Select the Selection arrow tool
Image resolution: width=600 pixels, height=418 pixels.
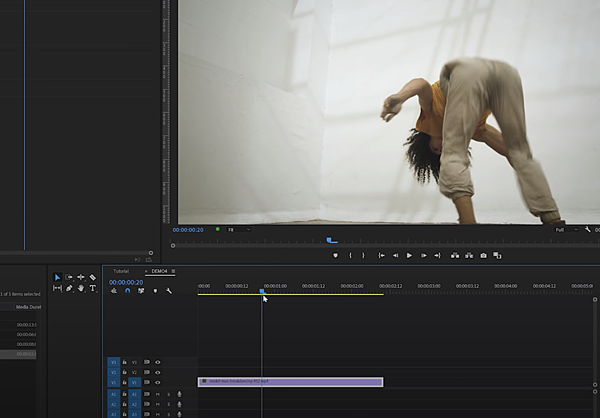click(x=57, y=277)
